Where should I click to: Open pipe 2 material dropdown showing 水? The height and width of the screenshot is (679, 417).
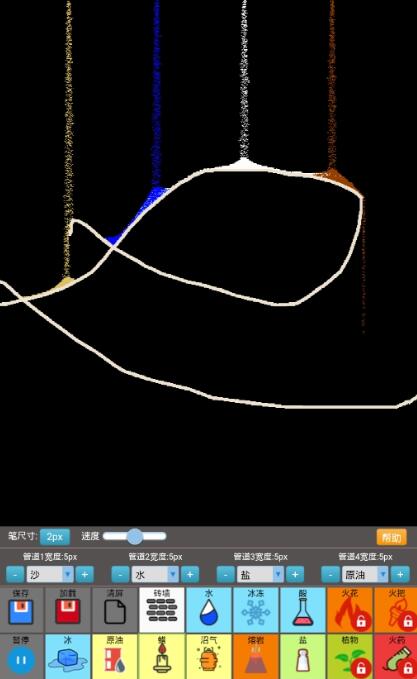155,575
